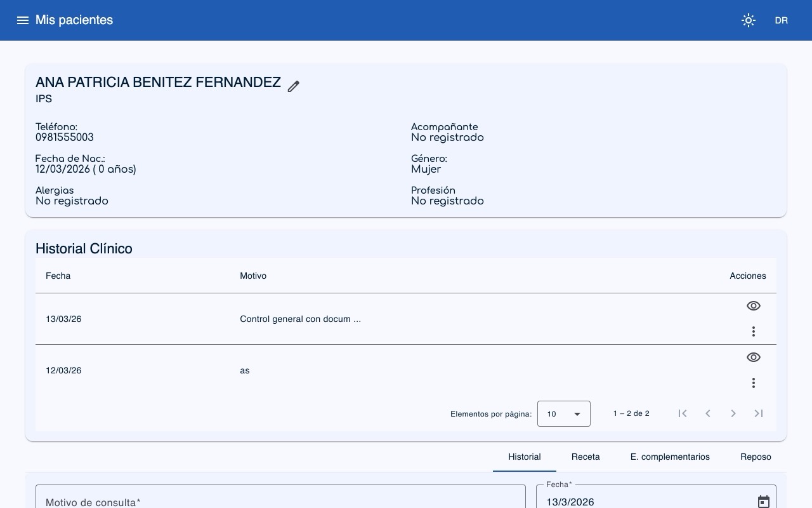Switch to the Receta tab
Image resolution: width=812 pixels, height=508 pixels.
[586, 457]
